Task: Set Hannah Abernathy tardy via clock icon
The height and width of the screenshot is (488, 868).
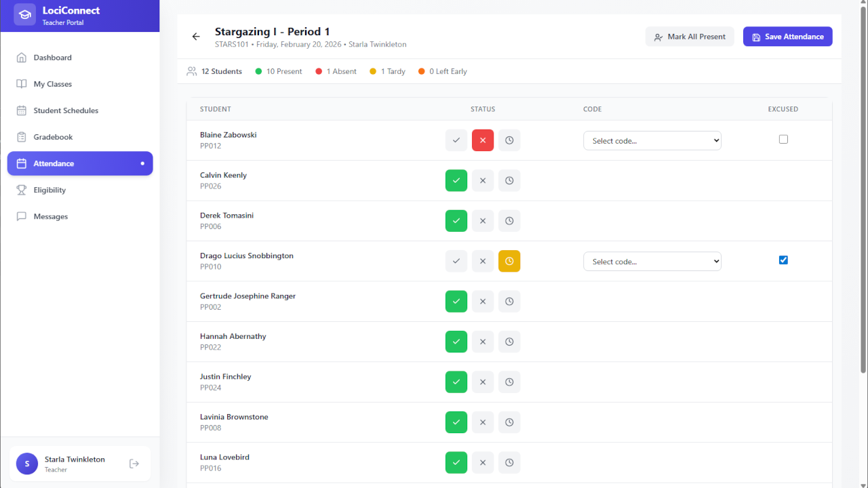Action: pos(509,342)
